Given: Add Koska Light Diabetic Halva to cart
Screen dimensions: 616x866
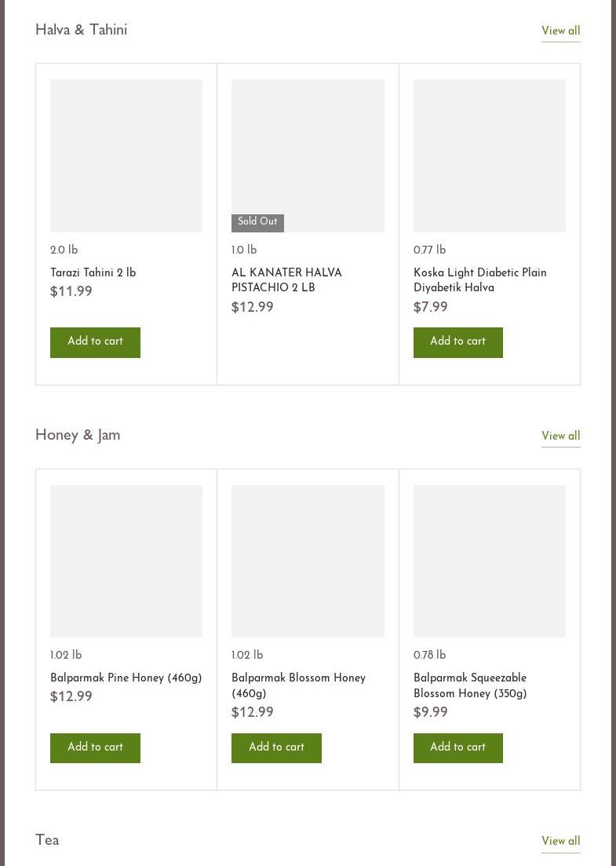Looking at the screenshot, I should point(457,342).
